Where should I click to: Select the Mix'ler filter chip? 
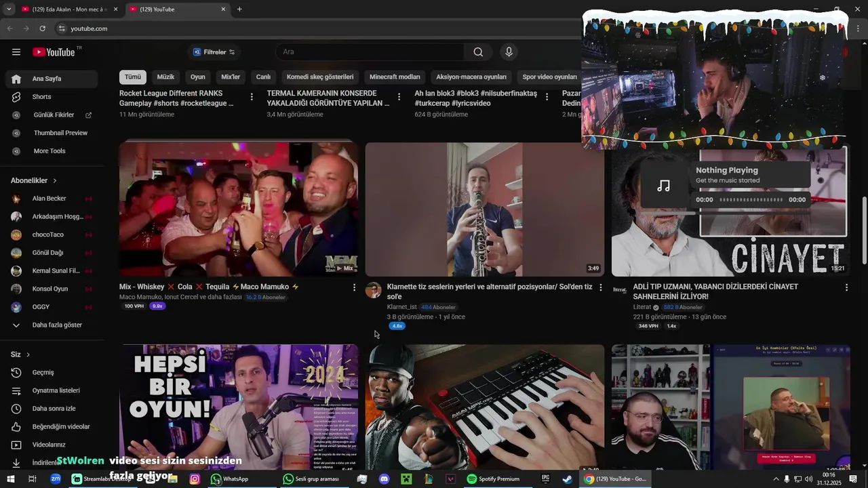coord(231,77)
